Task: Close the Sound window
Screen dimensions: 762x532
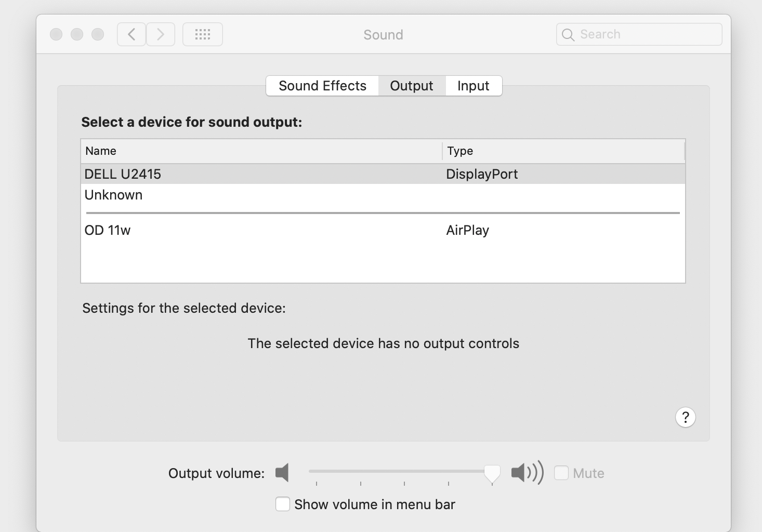Action: (x=56, y=34)
